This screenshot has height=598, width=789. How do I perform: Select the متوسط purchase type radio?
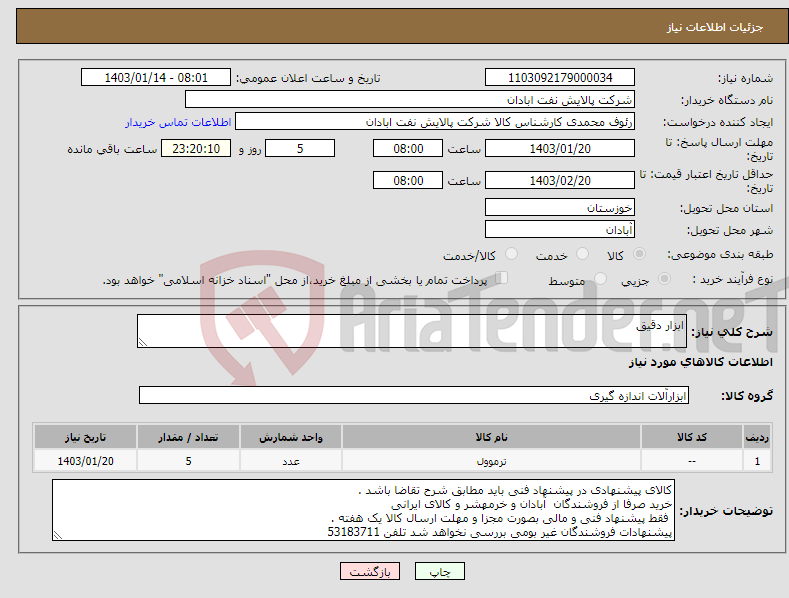[x=600, y=278]
